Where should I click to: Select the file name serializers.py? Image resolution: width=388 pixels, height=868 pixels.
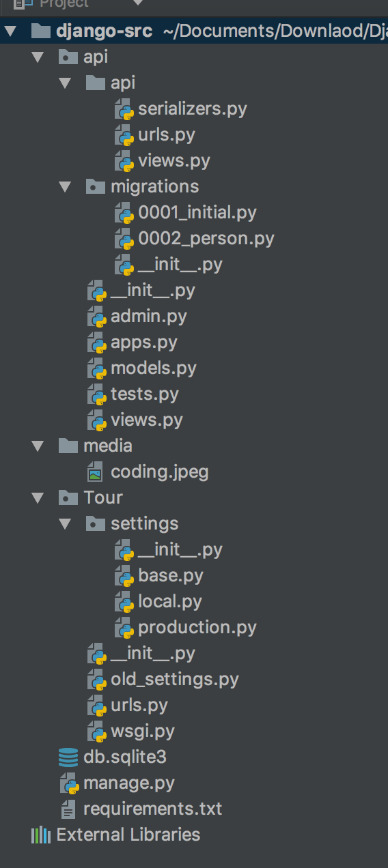click(193, 109)
